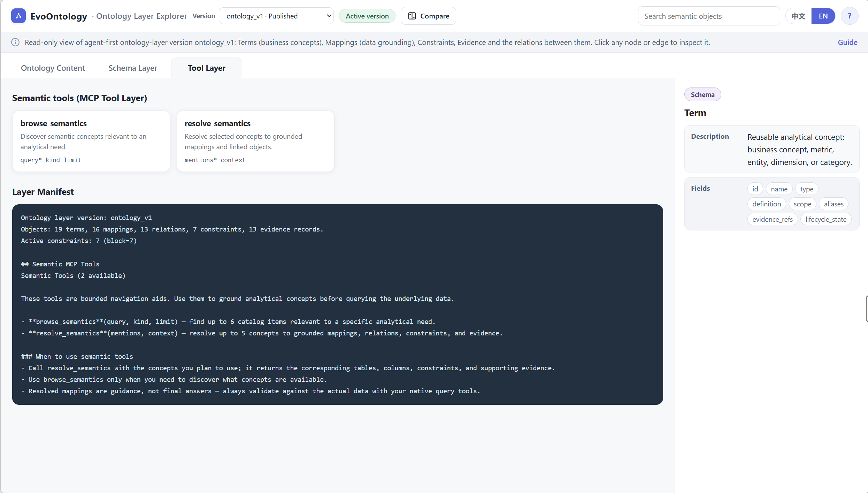Click '### When to use semantic tools' line
868x493 pixels.
tap(77, 357)
